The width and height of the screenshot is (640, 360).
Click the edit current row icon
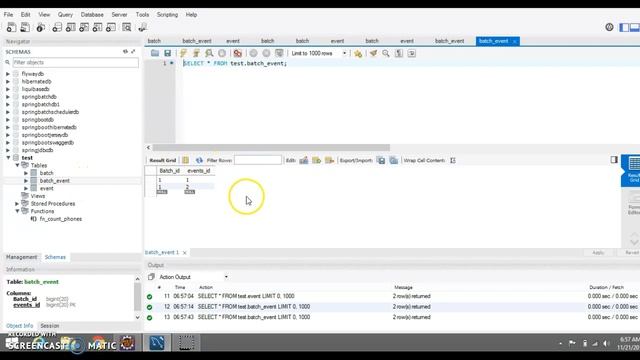point(304,160)
